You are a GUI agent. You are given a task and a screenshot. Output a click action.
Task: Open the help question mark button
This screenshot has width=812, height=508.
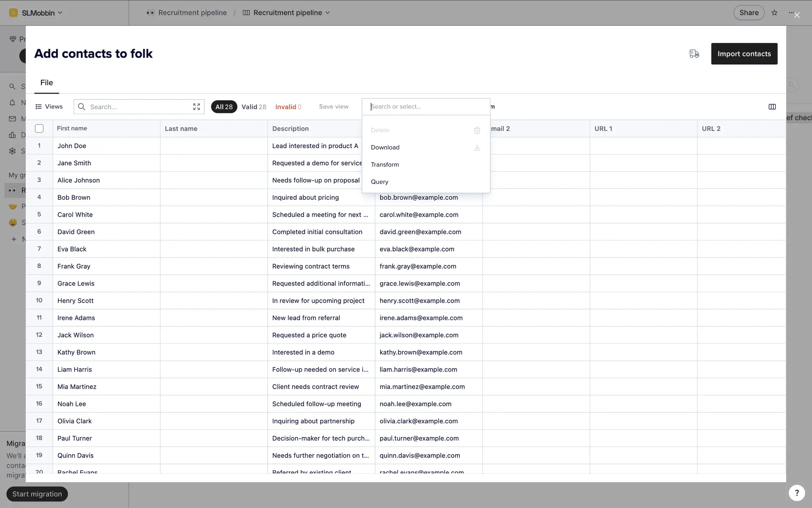coord(796,493)
